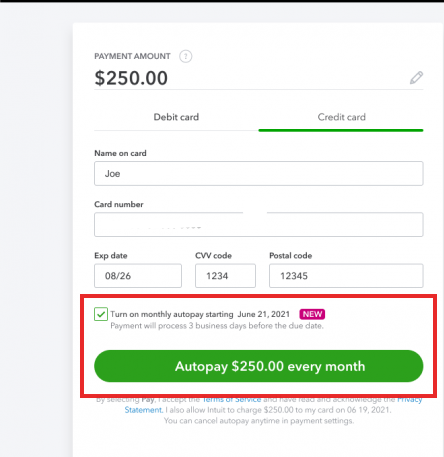
Task: Uncheck the monthly autopay checkbox
Action: pyautogui.click(x=101, y=314)
